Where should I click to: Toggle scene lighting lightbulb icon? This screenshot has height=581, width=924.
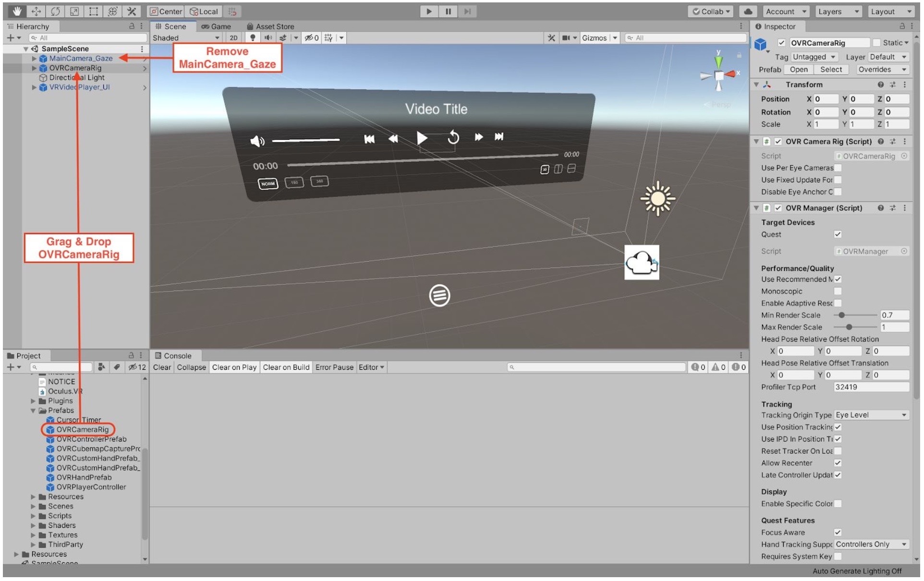point(253,37)
